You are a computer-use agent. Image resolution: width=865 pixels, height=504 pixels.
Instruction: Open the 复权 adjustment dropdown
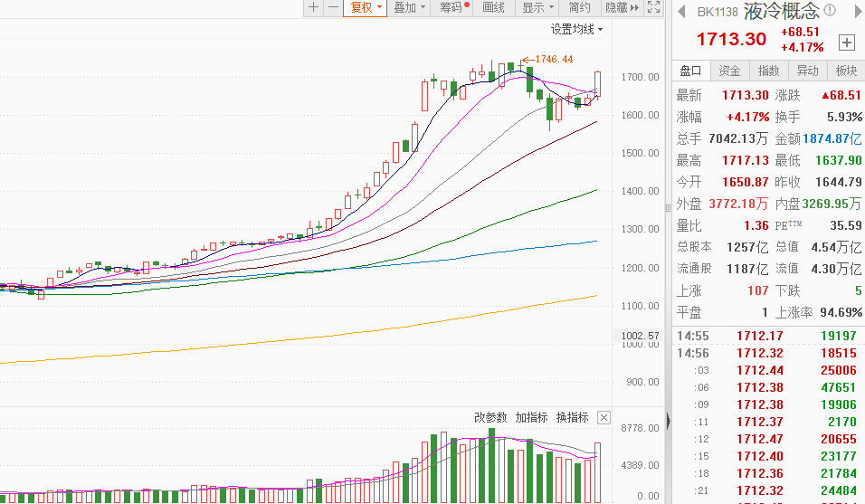(365, 7)
